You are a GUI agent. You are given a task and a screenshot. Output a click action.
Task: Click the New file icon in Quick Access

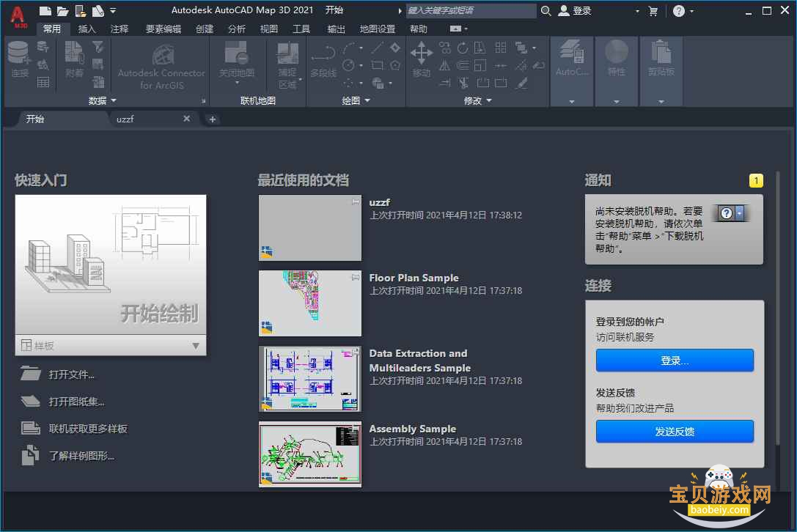(x=45, y=11)
